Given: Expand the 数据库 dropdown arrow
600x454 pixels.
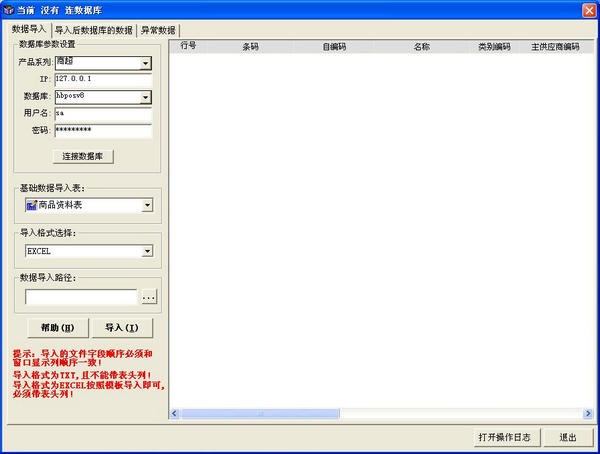Looking at the screenshot, I should [145, 98].
